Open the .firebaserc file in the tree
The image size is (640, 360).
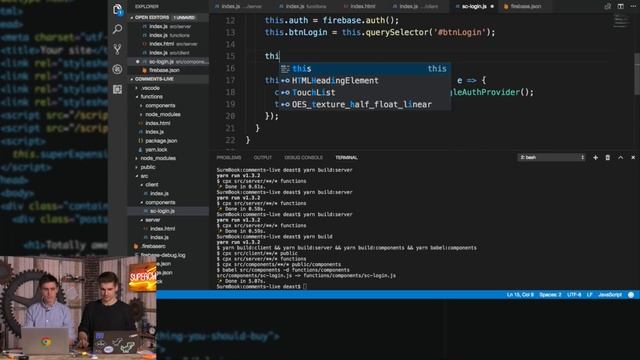coord(153,246)
